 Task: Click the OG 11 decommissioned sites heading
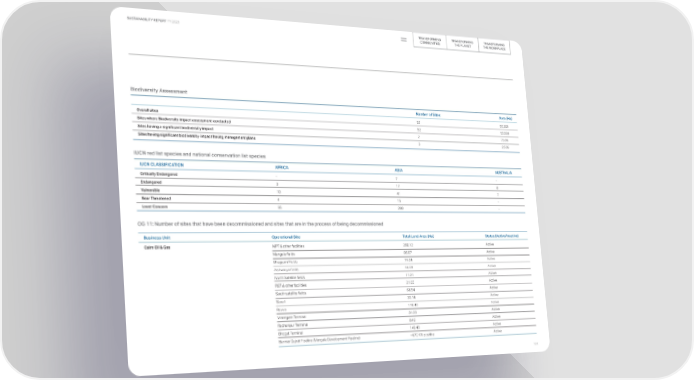tap(260, 224)
